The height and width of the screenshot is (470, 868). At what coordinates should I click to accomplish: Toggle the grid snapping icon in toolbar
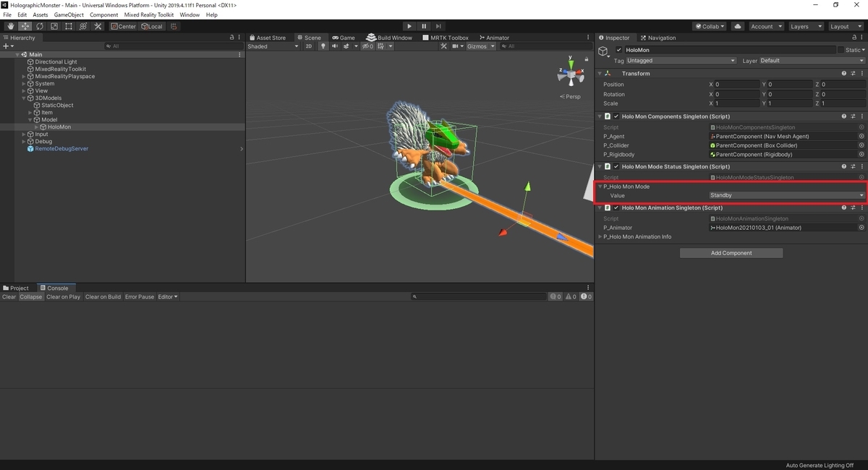[174, 26]
